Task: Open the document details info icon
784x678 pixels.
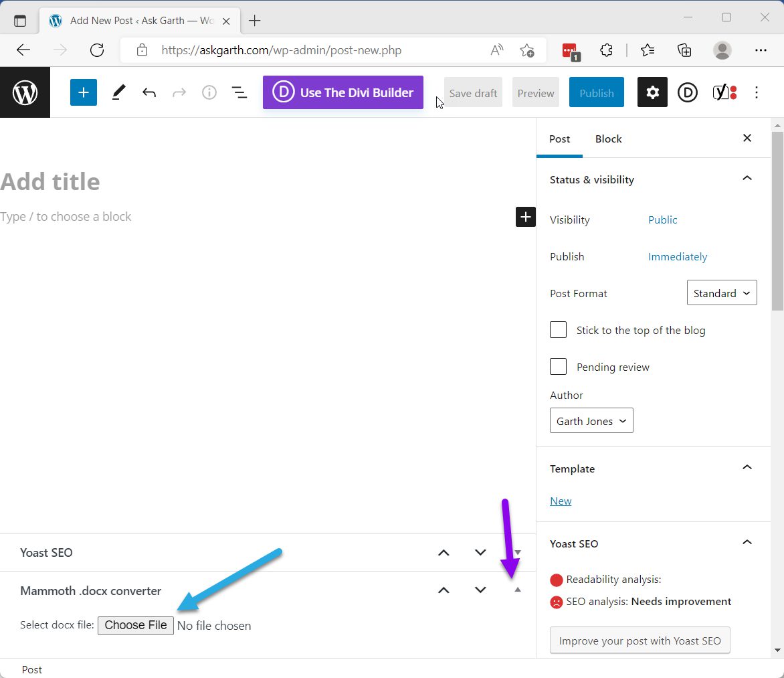Action: tap(209, 92)
